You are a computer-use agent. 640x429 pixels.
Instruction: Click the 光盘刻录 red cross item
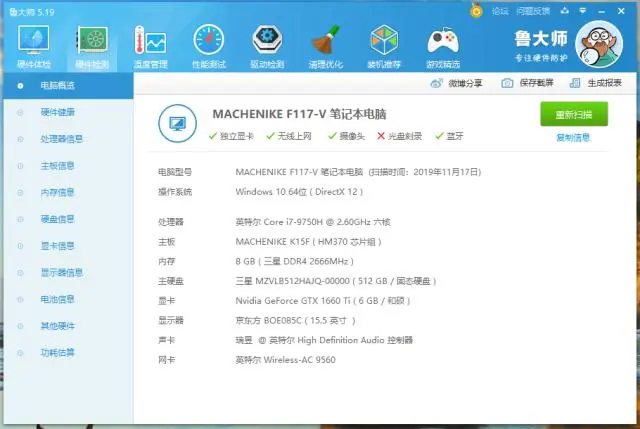coord(399,136)
